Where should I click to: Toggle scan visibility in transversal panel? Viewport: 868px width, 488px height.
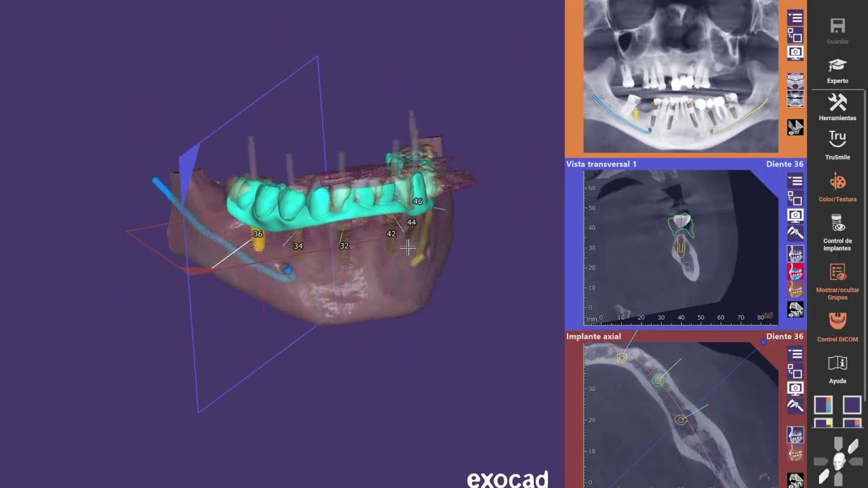795,310
